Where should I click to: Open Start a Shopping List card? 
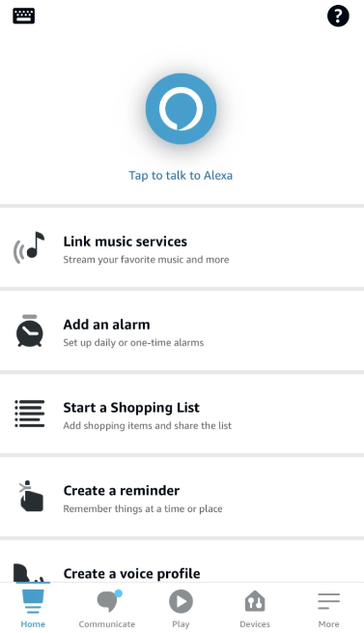pos(182,414)
